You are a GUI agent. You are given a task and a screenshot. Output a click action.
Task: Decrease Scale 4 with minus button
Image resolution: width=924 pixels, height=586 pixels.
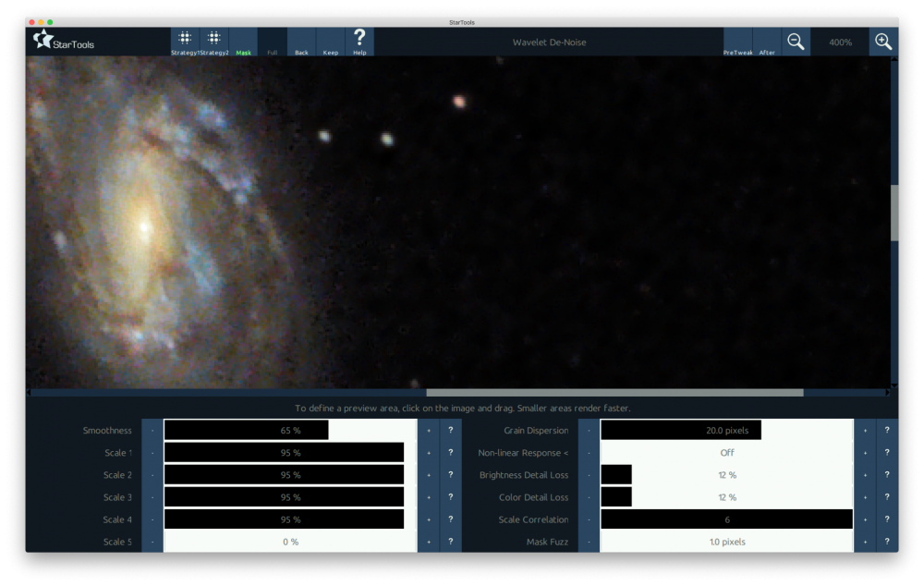(x=152, y=520)
